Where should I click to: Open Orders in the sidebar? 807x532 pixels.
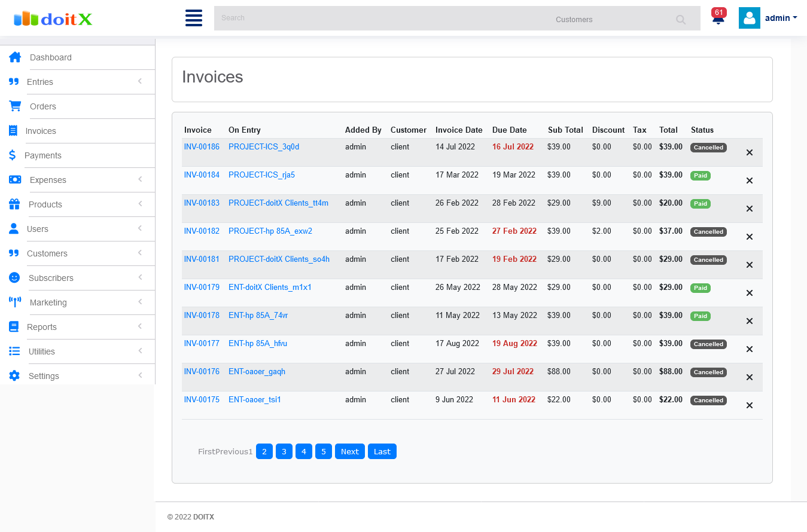click(x=43, y=106)
